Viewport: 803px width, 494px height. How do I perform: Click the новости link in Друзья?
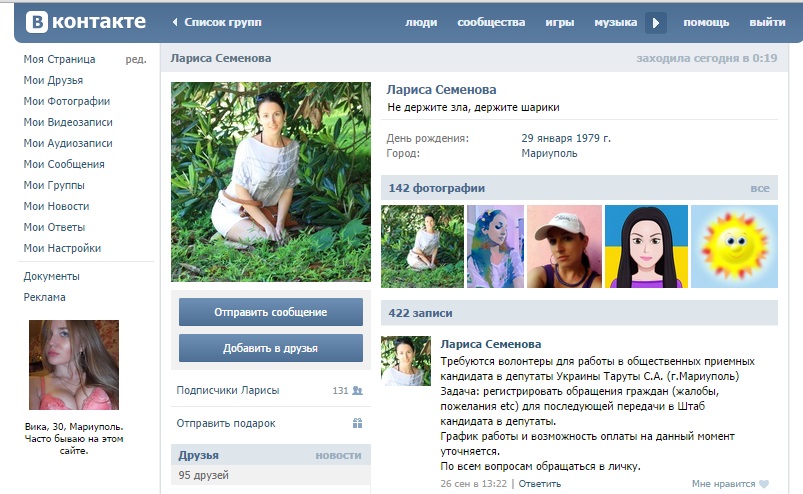click(x=339, y=456)
